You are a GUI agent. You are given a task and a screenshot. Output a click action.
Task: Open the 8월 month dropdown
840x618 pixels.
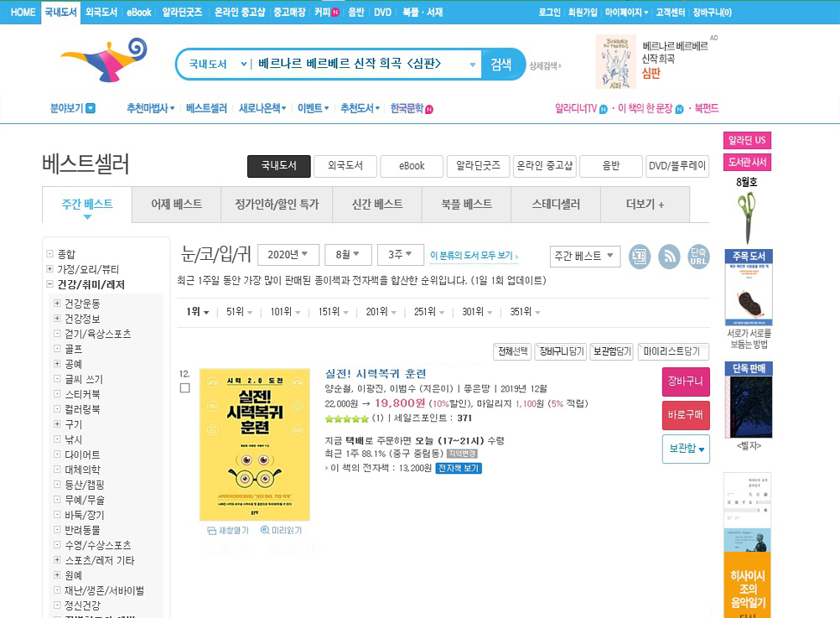click(x=348, y=255)
